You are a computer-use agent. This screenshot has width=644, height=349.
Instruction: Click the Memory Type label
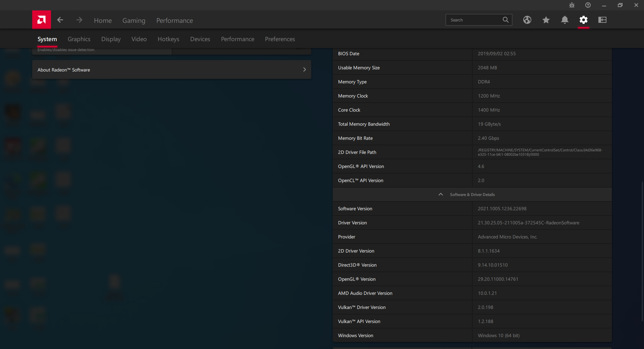(352, 82)
